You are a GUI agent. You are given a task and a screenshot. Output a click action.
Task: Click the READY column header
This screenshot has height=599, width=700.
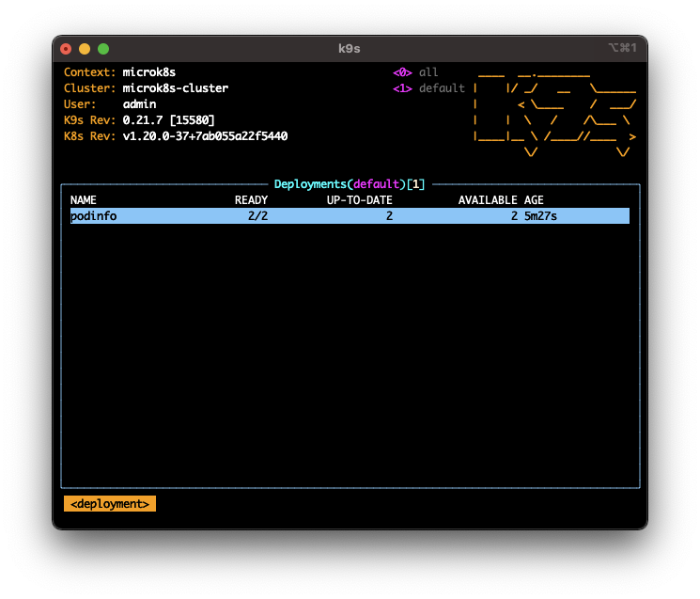(251, 200)
